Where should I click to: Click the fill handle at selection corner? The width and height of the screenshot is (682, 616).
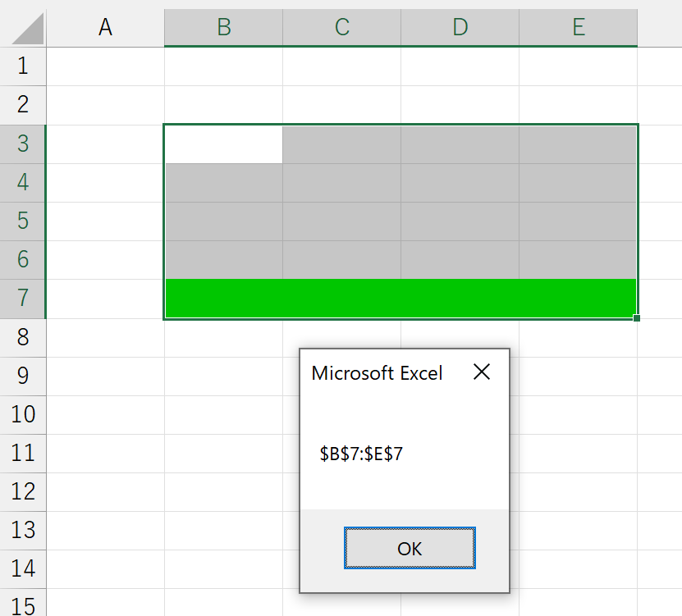637,317
